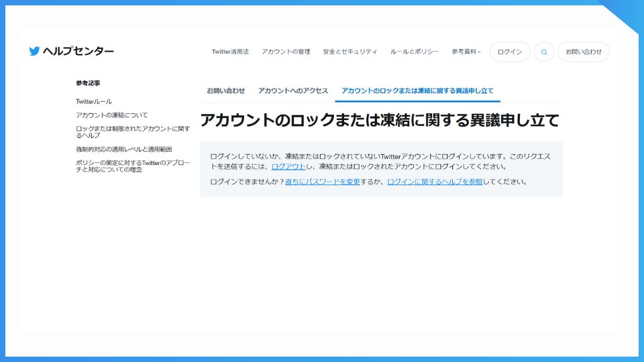Screen dimensions: 644x362
Task: Select the 異議申し立て tab
Action: [417, 90]
